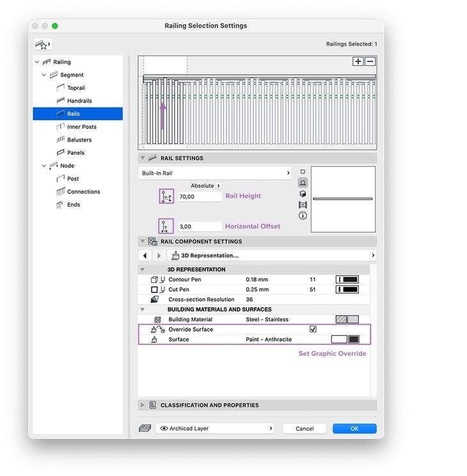Click the Rail Height value field

[x=200, y=196]
